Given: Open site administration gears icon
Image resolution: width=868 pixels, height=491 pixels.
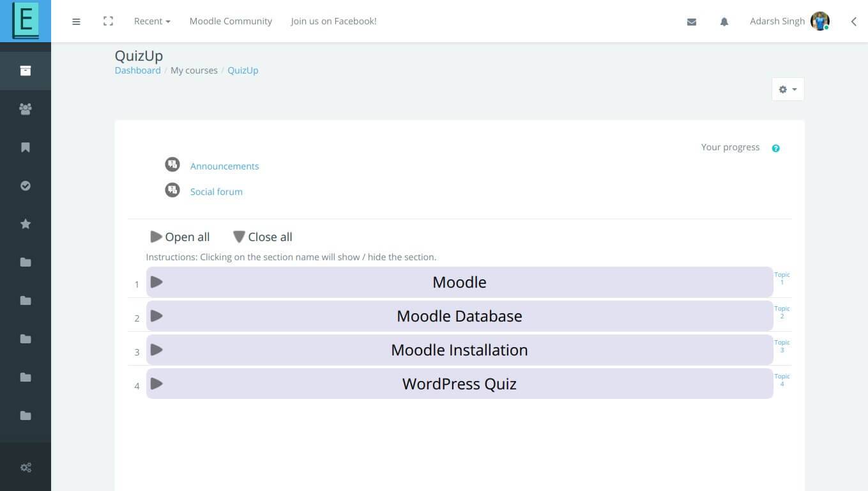Looking at the screenshot, I should pyautogui.click(x=26, y=467).
